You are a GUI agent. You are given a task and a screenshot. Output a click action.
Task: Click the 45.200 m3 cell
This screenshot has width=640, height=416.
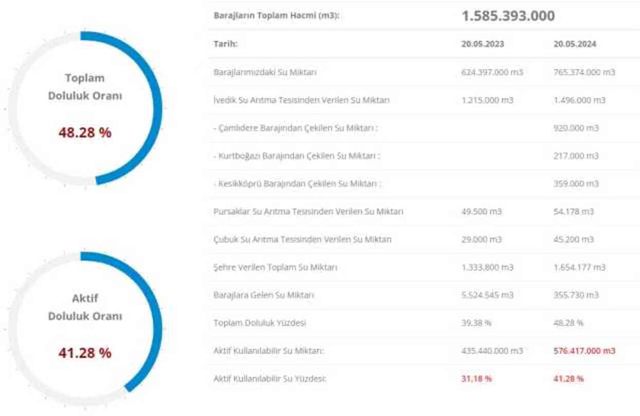tap(573, 239)
